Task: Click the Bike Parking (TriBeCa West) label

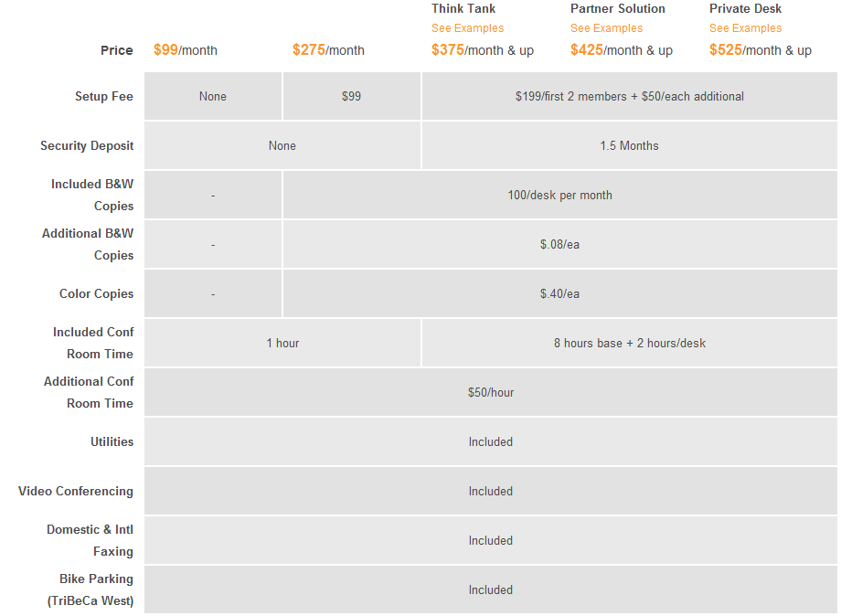Action: coord(90,589)
